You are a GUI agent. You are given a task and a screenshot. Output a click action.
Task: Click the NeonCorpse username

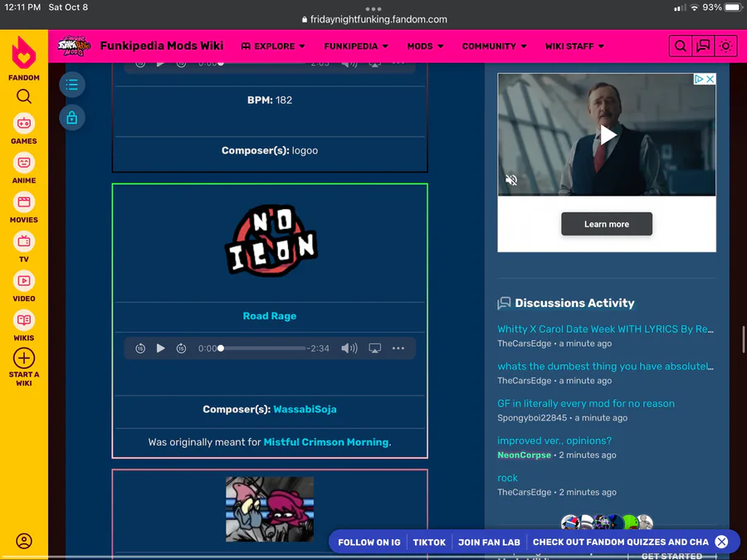524,455
